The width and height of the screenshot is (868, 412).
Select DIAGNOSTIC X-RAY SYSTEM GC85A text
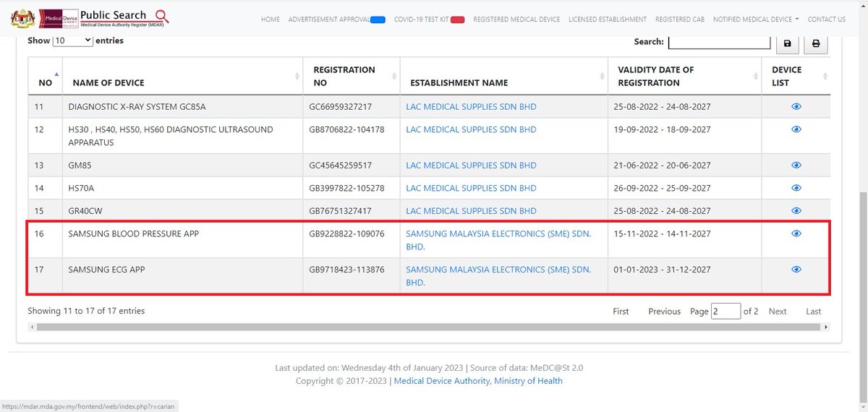[137, 107]
